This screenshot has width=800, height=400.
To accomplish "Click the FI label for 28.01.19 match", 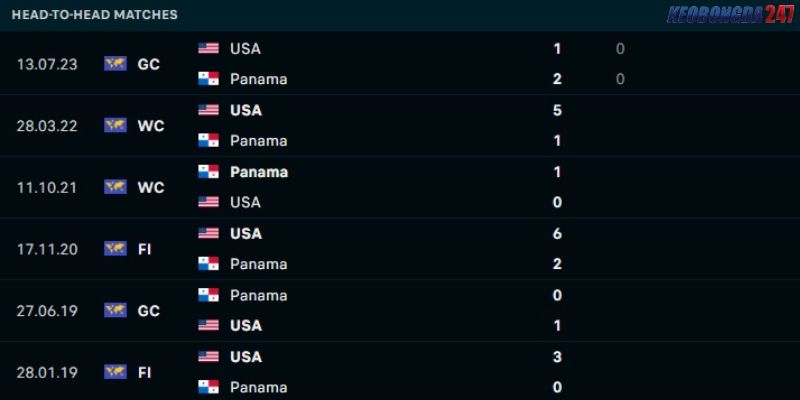I will (144, 372).
